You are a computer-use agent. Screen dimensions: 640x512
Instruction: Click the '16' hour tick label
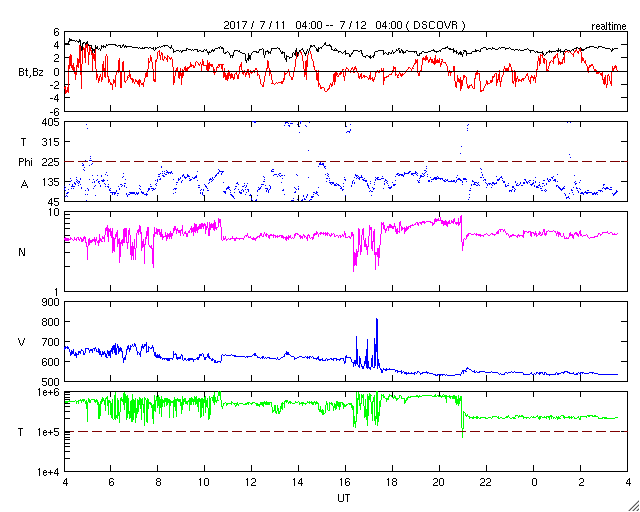click(345, 482)
